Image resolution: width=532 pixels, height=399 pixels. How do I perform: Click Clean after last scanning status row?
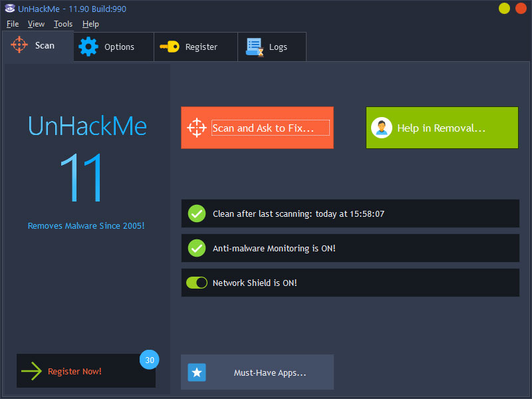coord(350,213)
